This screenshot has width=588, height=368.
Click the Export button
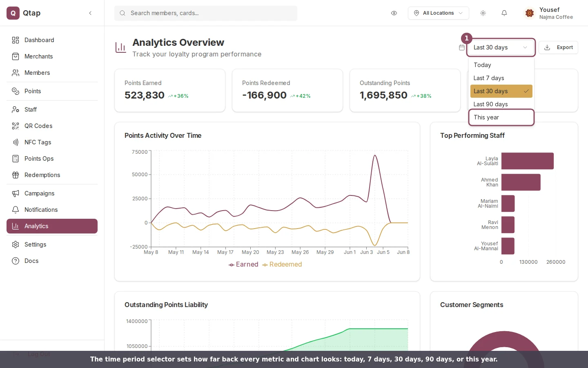558,47
